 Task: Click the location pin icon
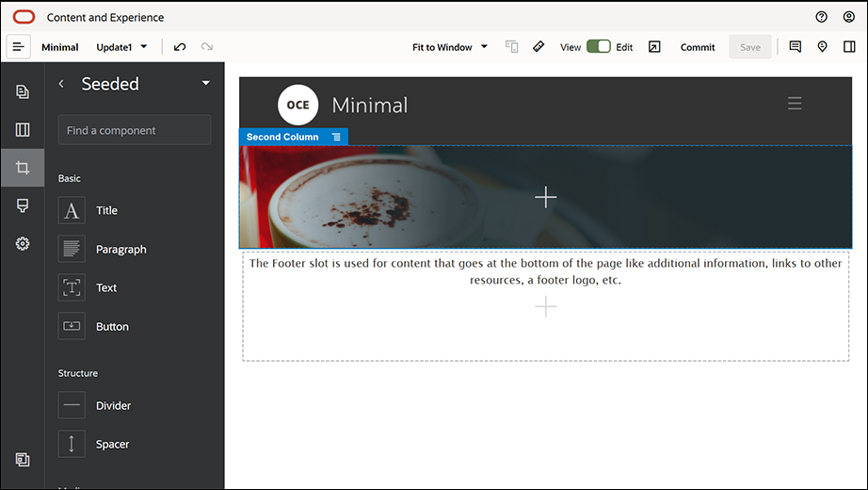tap(822, 47)
